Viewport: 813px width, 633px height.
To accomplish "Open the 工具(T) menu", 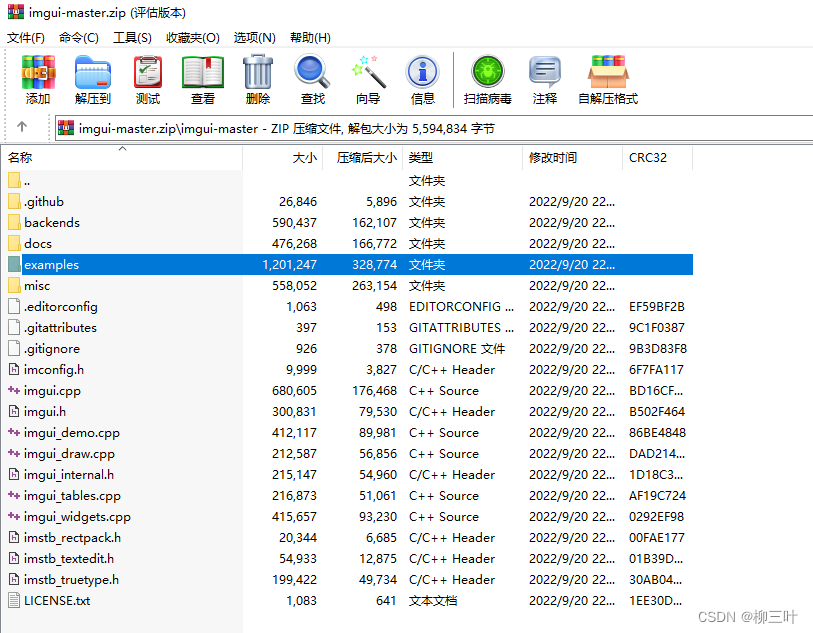I will [x=130, y=37].
